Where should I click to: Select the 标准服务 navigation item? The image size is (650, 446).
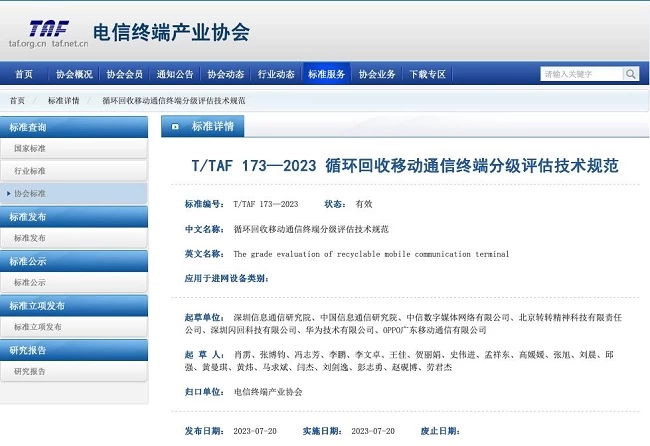[327, 74]
